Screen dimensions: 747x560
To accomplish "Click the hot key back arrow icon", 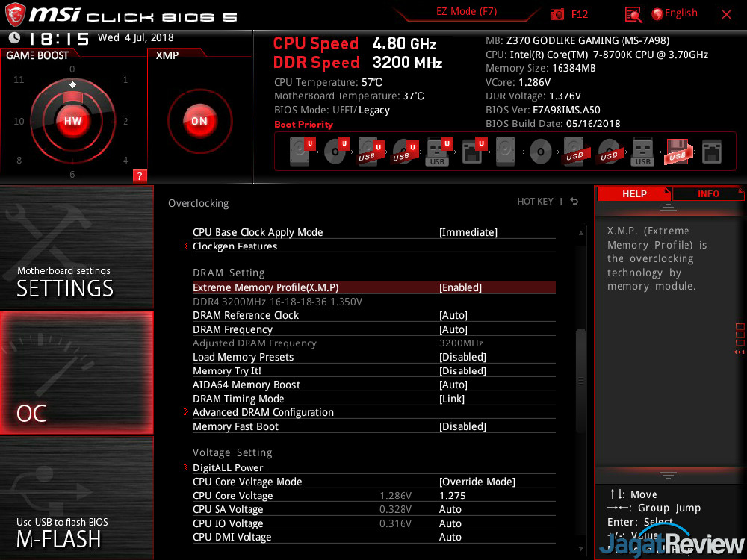I will [574, 202].
